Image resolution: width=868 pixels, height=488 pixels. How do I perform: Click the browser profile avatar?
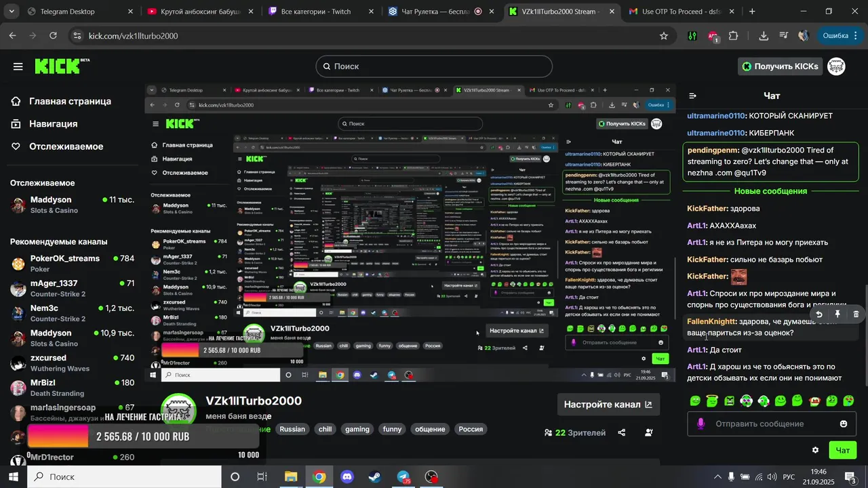[x=804, y=36]
